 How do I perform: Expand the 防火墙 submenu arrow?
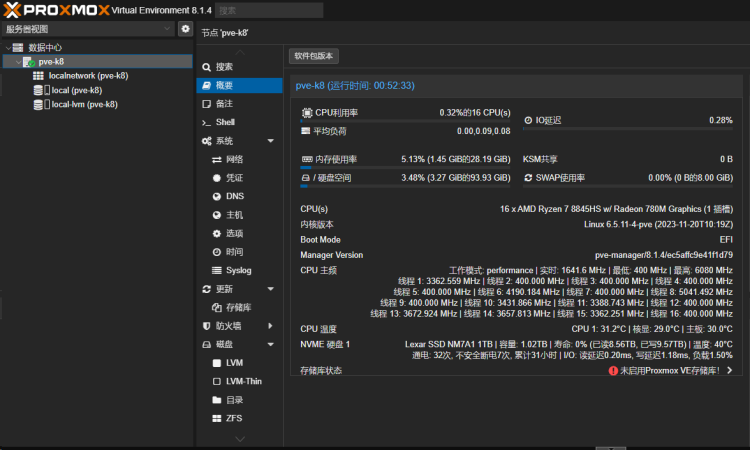pos(270,326)
